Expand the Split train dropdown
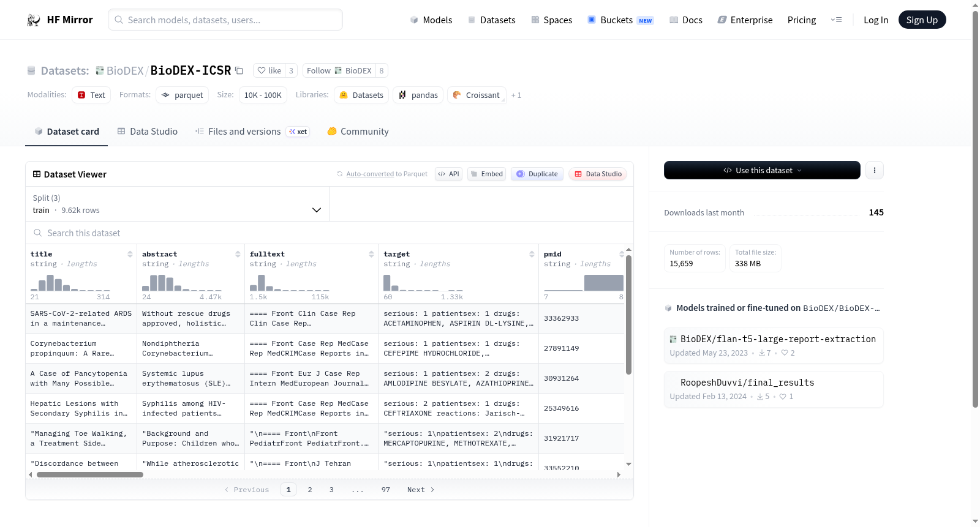The height and width of the screenshot is (527, 980). pos(177,204)
